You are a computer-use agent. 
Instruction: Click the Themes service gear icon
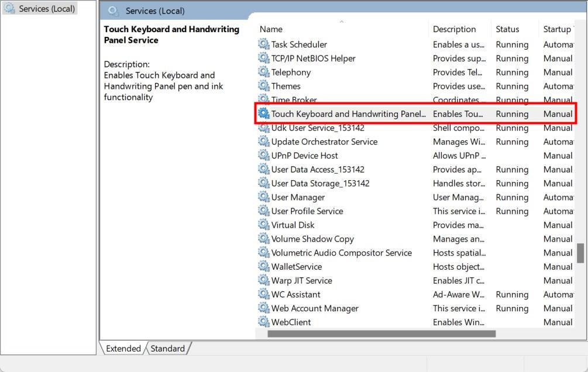(264, 86)
